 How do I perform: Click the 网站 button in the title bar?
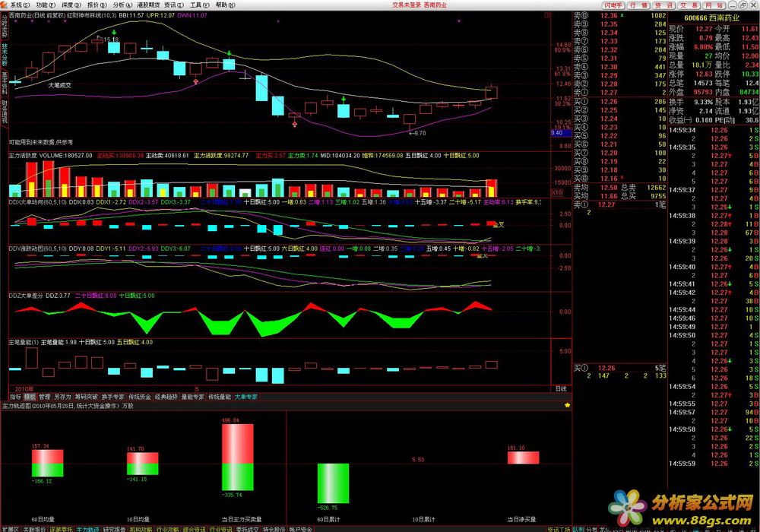714,5
